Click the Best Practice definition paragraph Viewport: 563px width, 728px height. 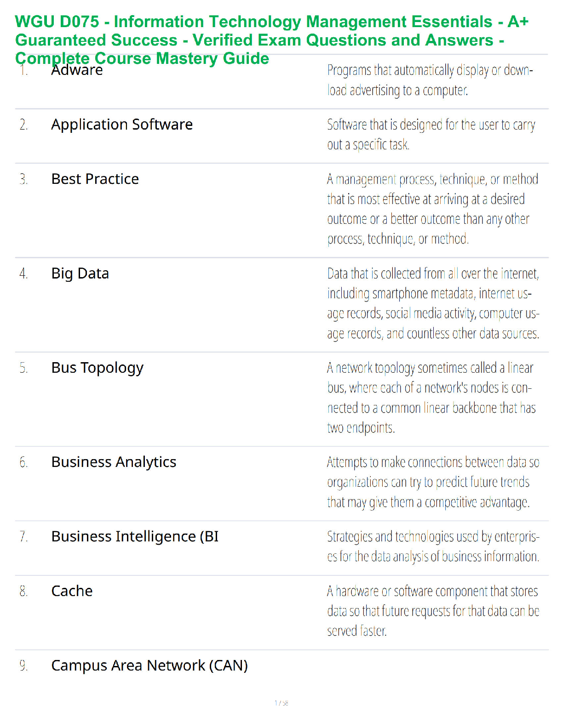432,209
